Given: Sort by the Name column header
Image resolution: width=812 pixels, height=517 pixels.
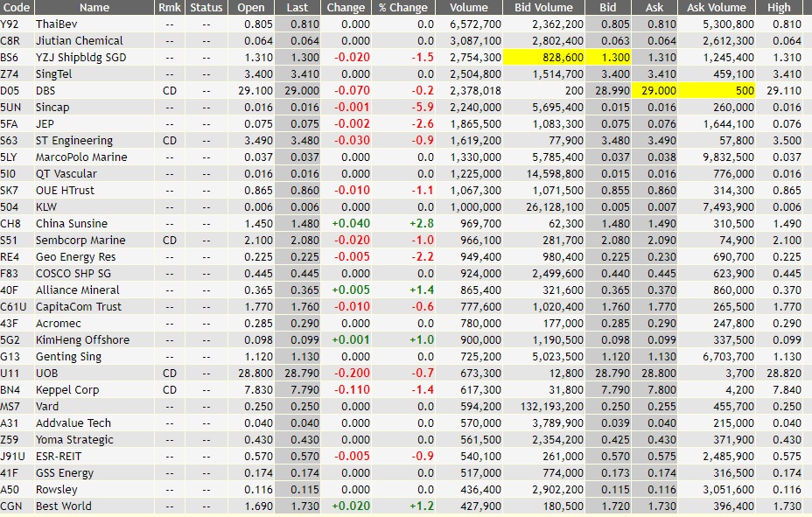Looking at the screenshot, I should click(x=94, y=7).
